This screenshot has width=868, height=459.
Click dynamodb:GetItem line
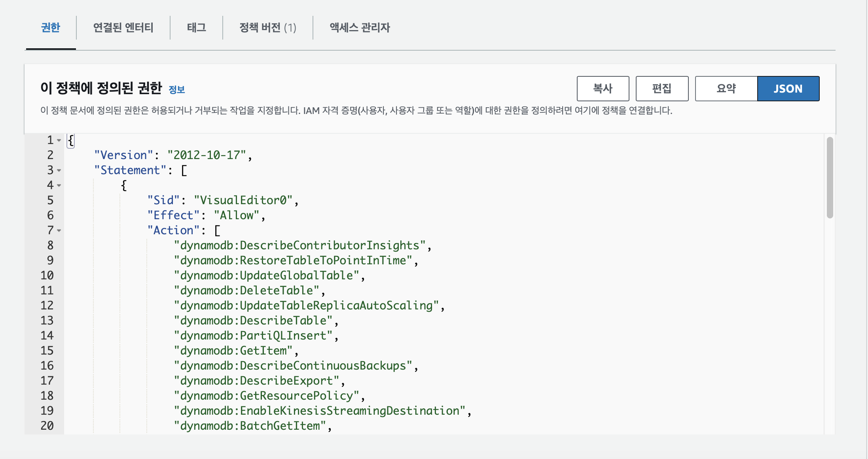(x=236, y=351)
